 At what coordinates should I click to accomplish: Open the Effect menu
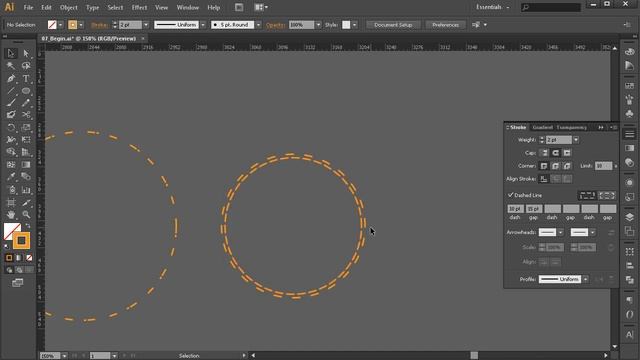point(139,7)
